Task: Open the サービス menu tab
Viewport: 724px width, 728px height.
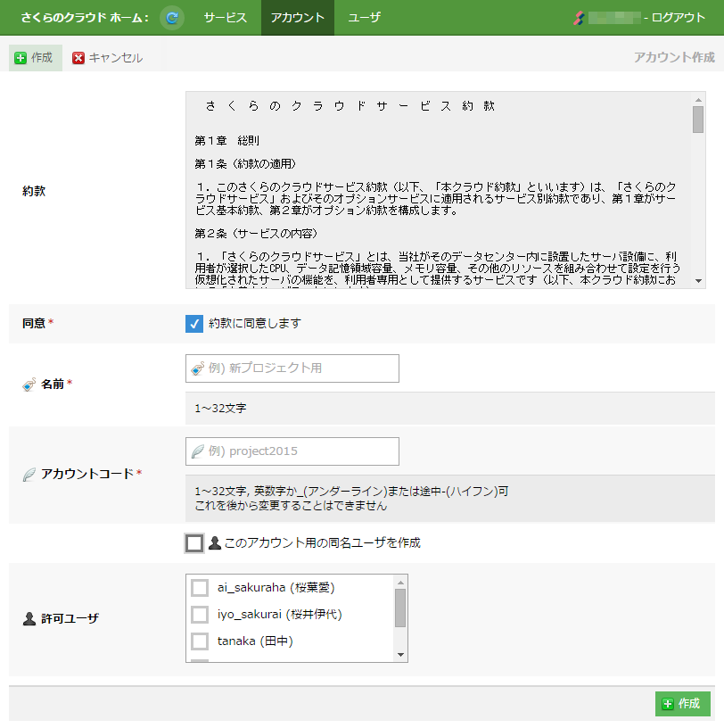Action: click(225, 18)
